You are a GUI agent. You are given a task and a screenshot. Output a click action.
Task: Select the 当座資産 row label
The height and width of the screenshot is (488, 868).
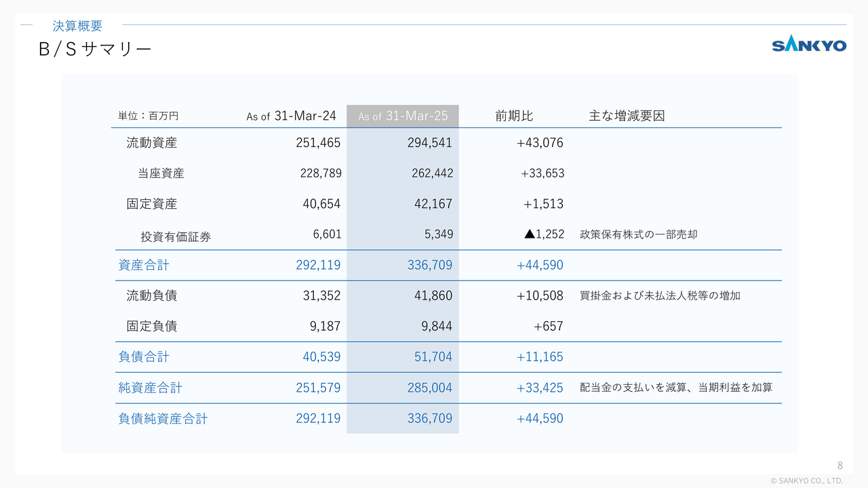pos(161,174)
